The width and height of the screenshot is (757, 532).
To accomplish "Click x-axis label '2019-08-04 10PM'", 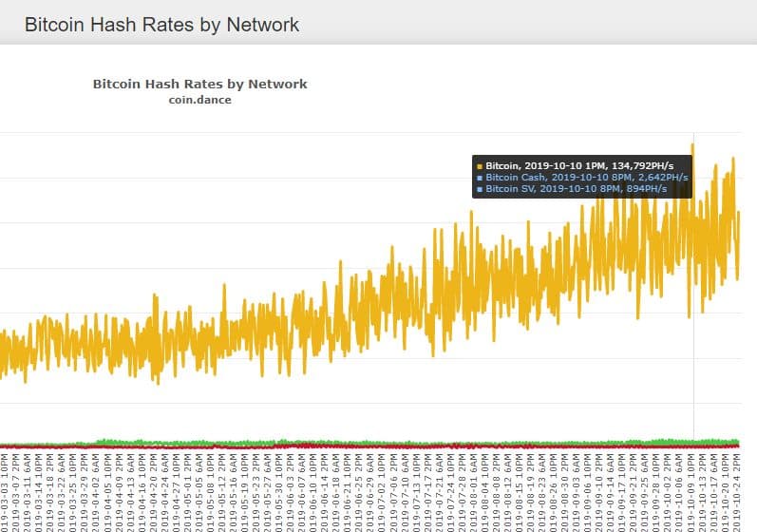I will pyautogui.click(x=485, y=492).
